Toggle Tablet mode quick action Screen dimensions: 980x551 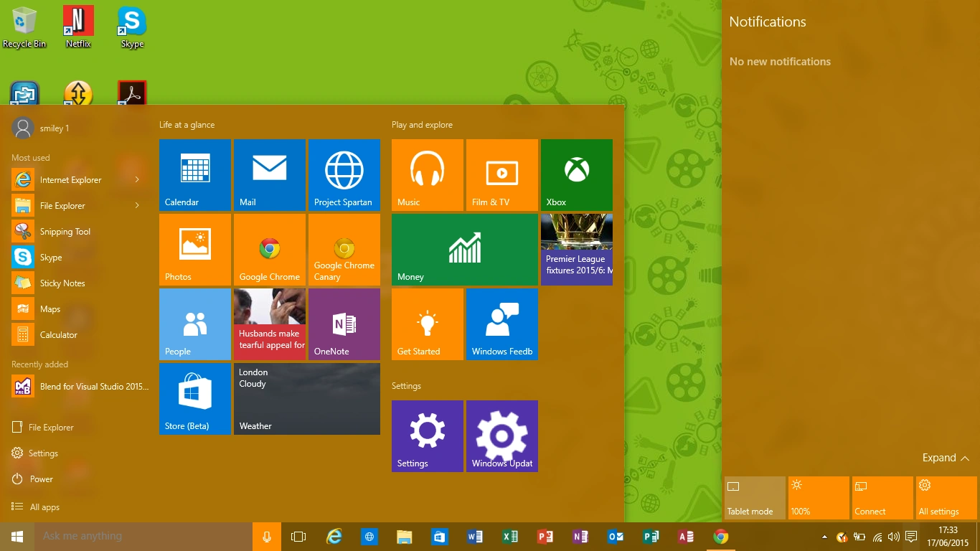tap(755, 498)
